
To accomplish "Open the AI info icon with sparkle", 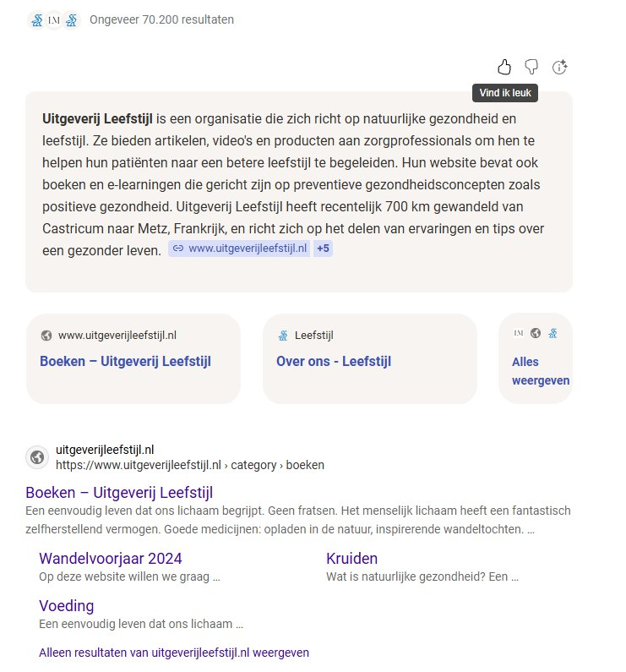I will tap(559, 68).
